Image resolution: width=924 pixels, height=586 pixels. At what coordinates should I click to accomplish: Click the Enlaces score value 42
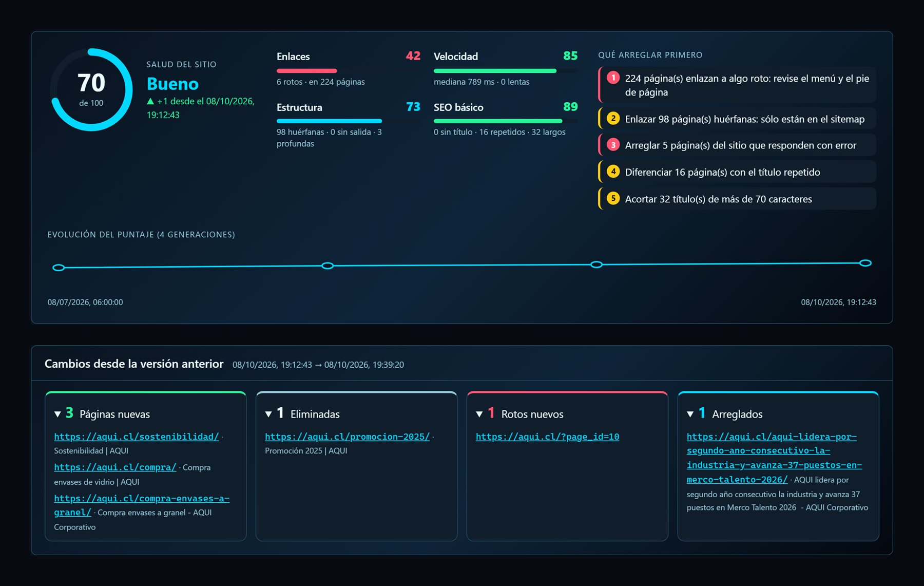[413, 56]
